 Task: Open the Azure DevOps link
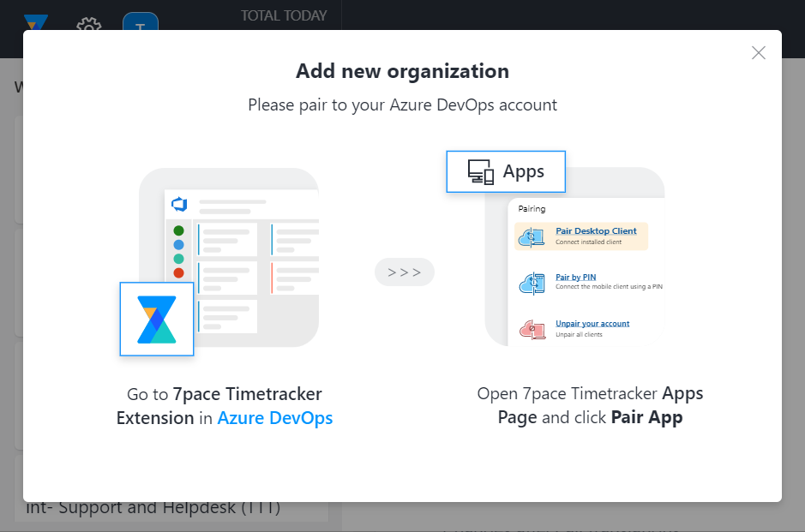point(275,418)
